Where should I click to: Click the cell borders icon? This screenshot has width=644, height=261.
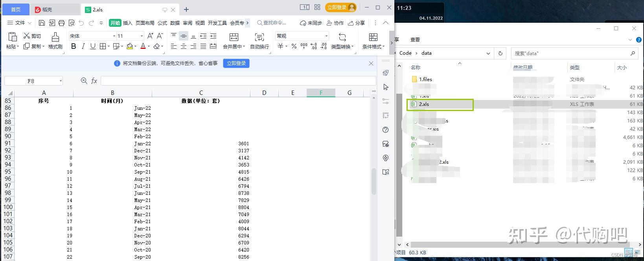[x=103, y=46]
